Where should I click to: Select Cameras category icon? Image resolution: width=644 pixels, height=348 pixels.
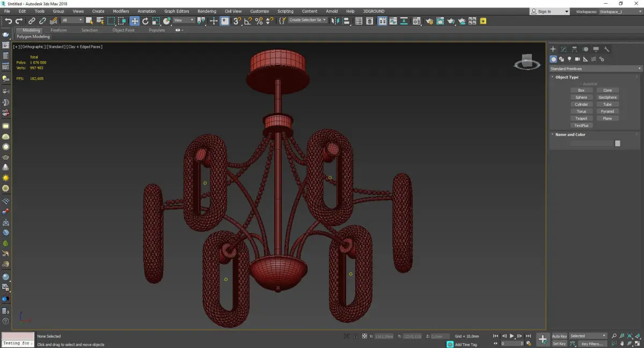pos(577,60)
